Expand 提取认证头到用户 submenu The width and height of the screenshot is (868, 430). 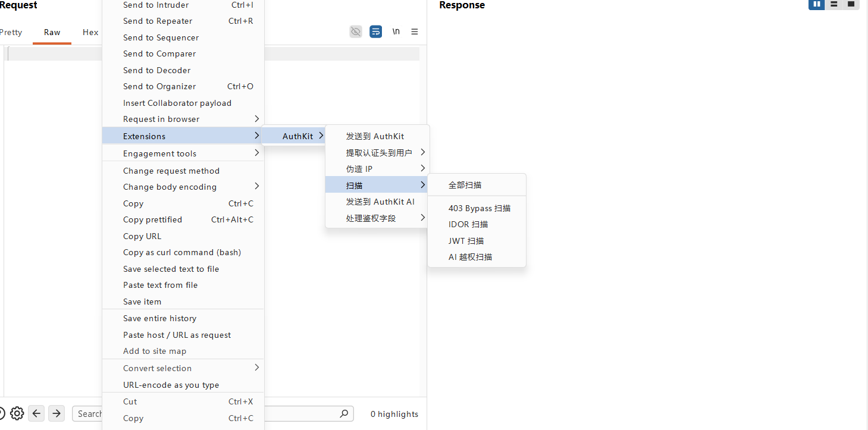click(377, 153)
